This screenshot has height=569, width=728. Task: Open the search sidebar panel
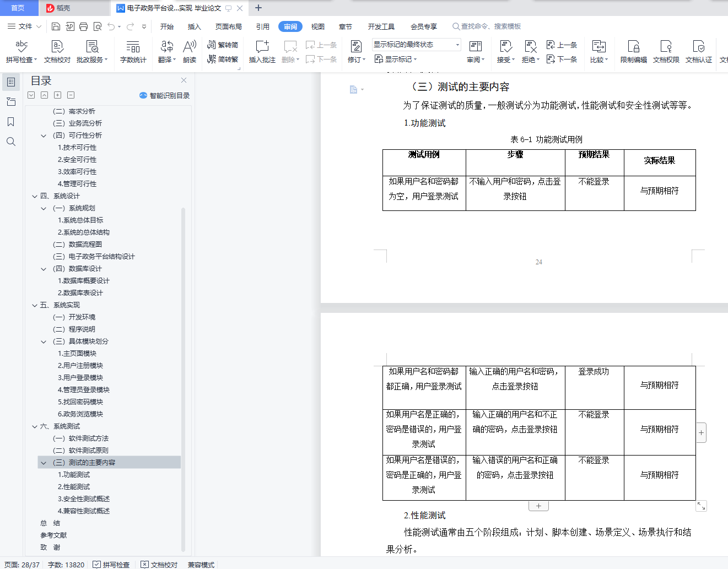(x=10, y=142)
